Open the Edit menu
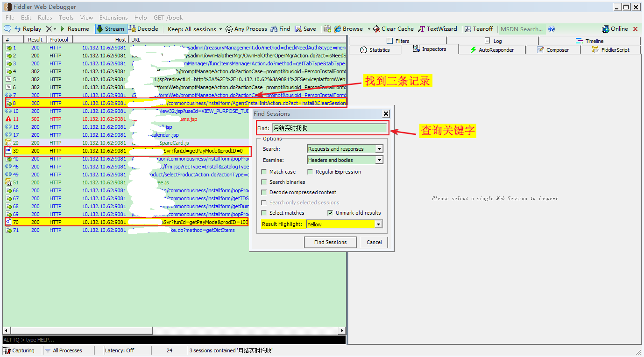The height and width of the screenshot is (357, 644). [26, 18]
